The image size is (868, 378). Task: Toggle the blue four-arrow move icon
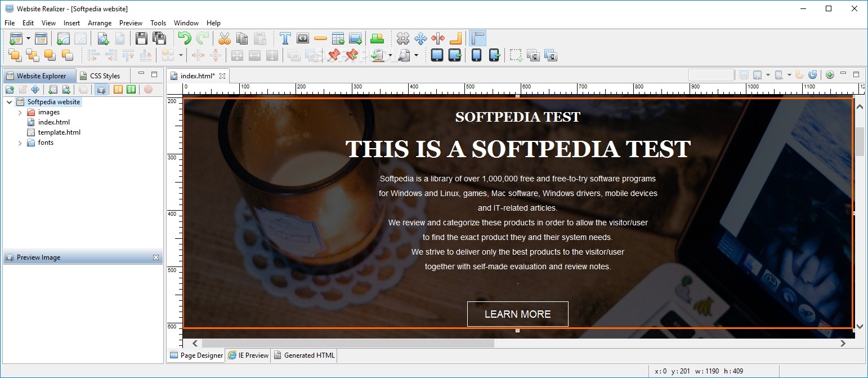[420, 38]
